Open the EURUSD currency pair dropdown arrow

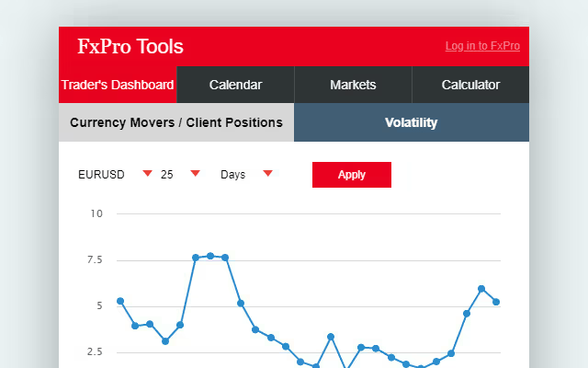click(x=147, y=173)
